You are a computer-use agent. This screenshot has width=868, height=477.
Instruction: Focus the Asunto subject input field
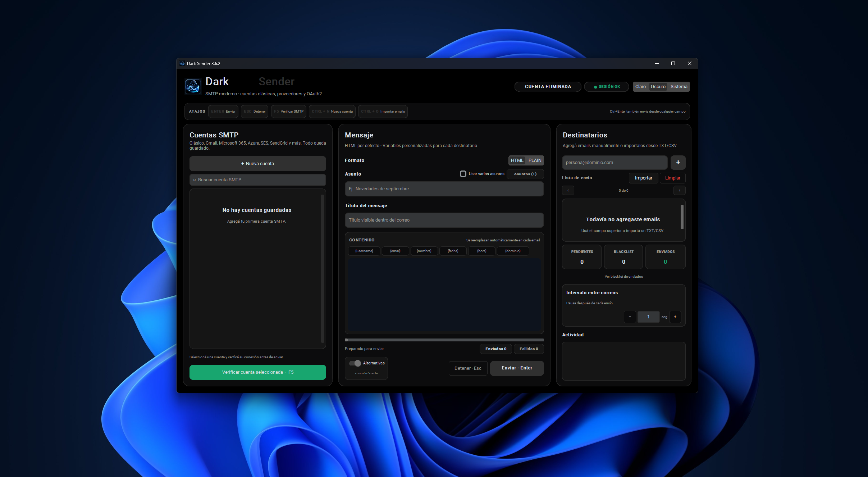click(x=444, y=189)
